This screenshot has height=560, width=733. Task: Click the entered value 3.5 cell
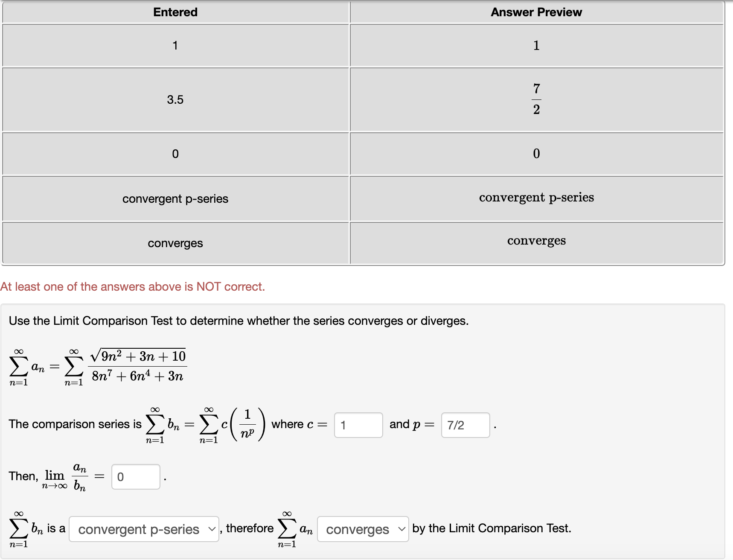(x=175, y=99)
